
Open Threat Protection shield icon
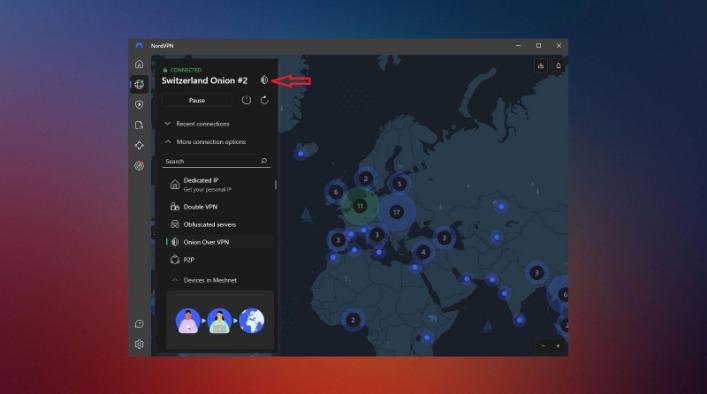139,105
